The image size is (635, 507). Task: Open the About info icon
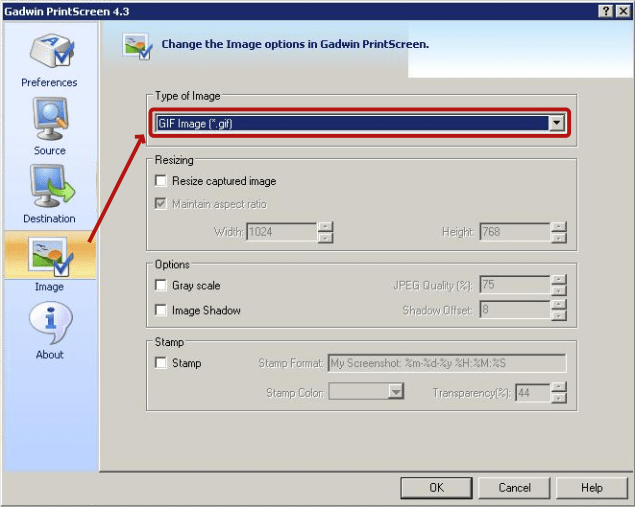(x=51, y=323)
